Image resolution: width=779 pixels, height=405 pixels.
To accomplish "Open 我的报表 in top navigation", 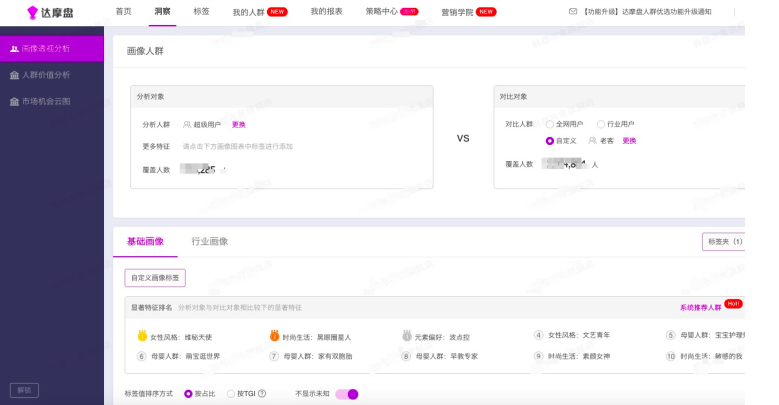I will point(326,11).
